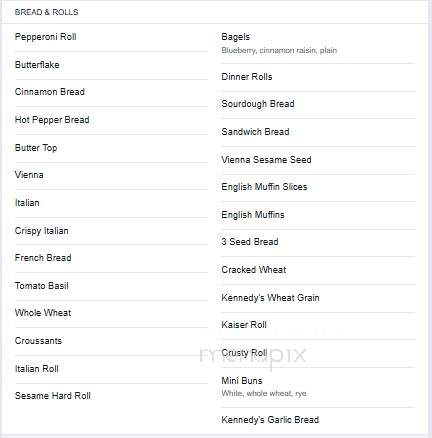
Task: Click the Butterflake bread entry
Action: 37,65
